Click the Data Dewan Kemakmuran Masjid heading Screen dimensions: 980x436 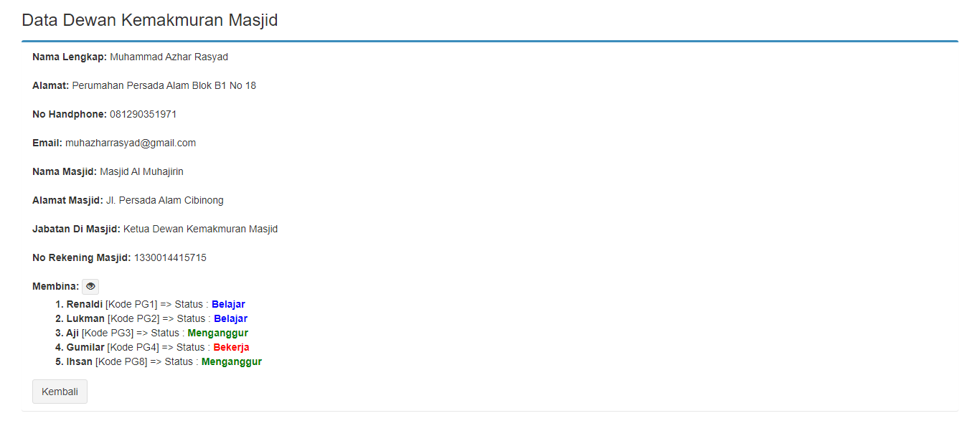[x=150, y=20]
